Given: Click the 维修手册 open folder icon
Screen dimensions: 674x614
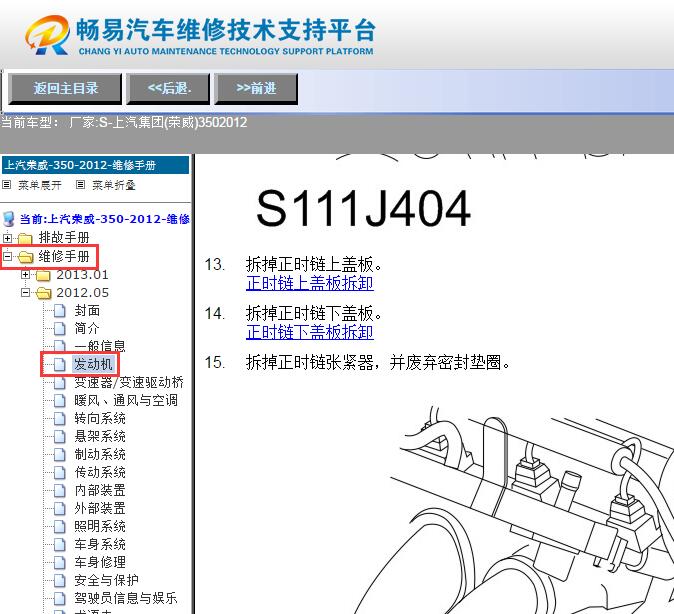Looking at the screenshot, I should click(26, 257).
